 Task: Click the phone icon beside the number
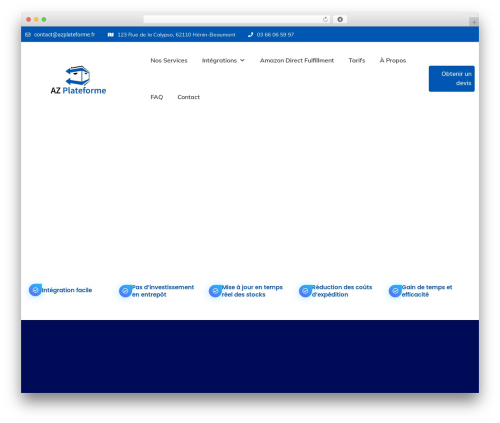(250, 35)
